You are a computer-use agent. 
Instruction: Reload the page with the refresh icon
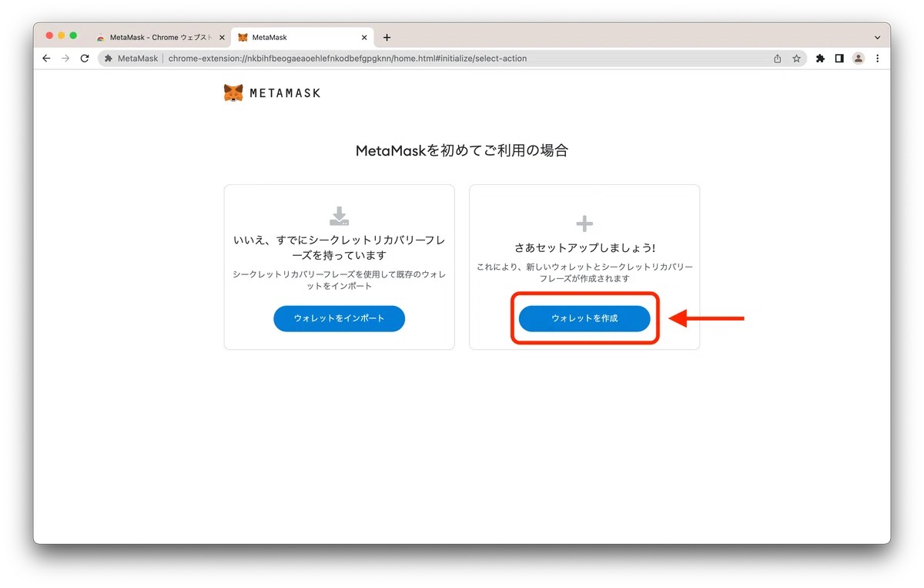(85, 59)
